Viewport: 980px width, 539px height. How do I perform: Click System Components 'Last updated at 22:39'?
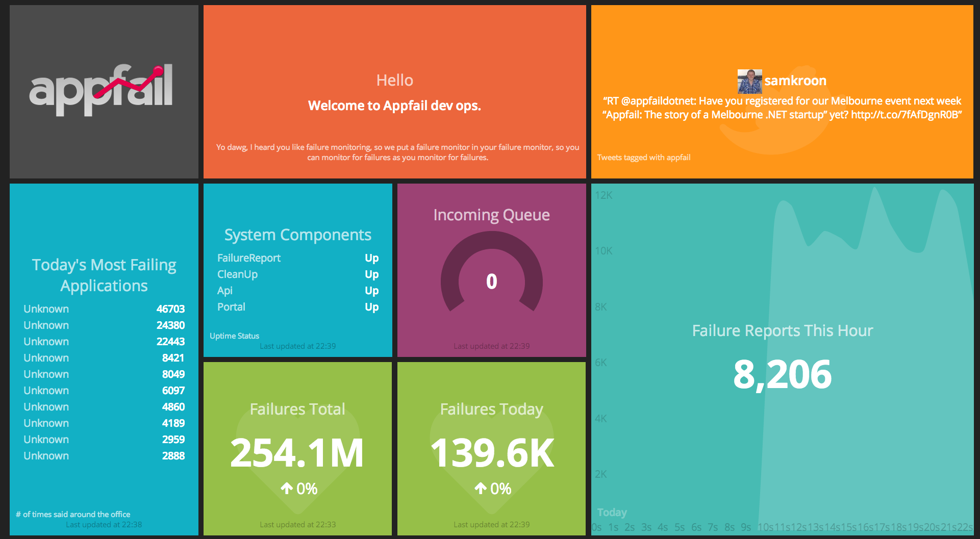coord(298,346)
